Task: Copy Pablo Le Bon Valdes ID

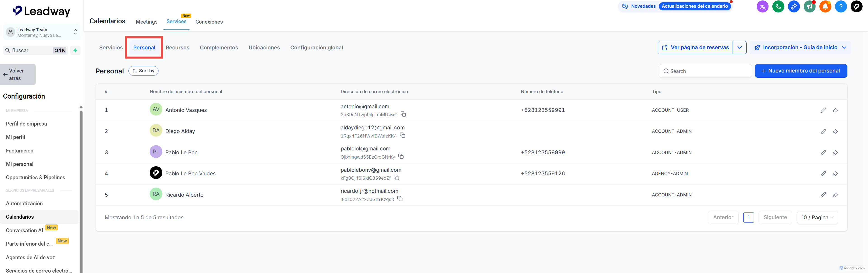Action: [x=397, y=178]
